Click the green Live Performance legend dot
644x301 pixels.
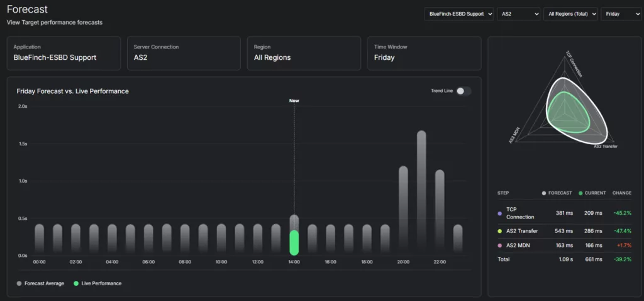click(76, 283)
